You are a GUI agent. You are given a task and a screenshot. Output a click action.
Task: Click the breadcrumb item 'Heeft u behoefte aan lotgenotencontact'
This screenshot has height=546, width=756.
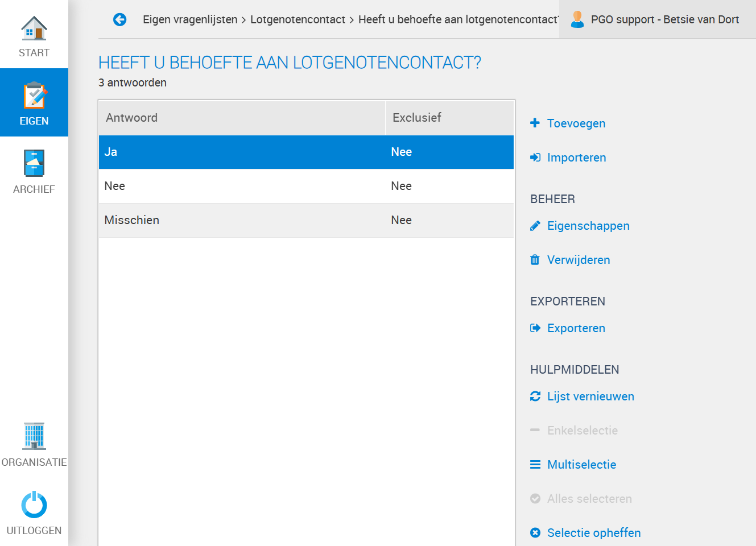(x=458, y=19)
